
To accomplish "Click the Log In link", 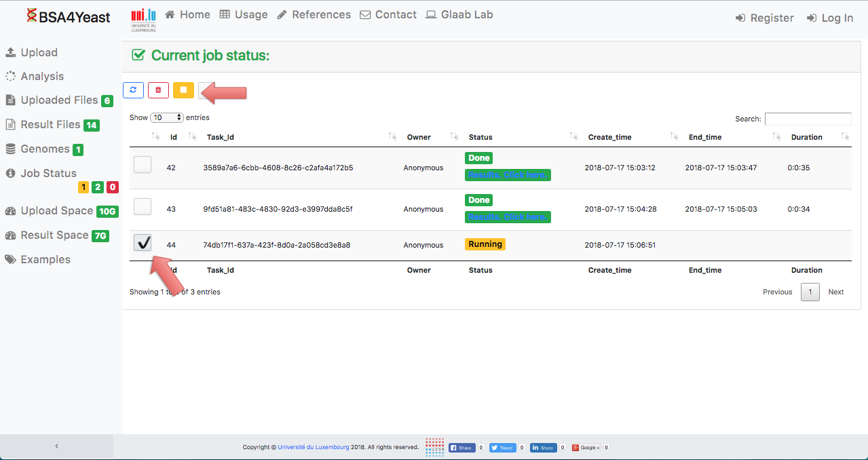I will pos(829,18).
